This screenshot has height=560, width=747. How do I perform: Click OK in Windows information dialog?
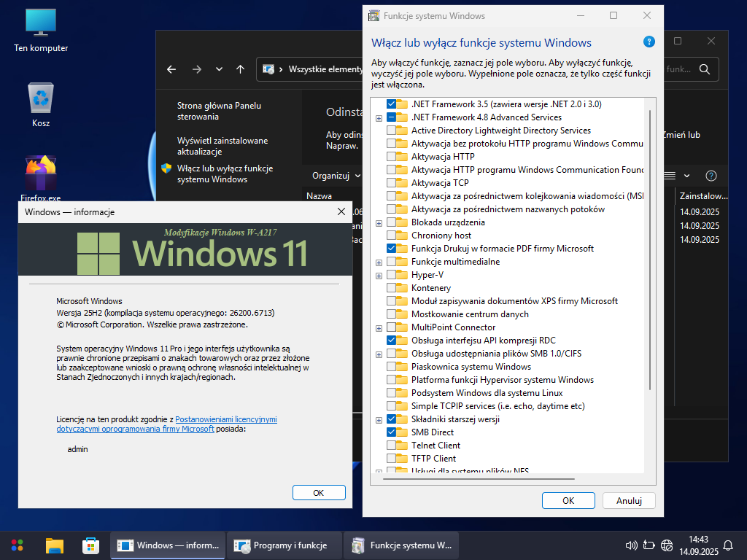318,493
